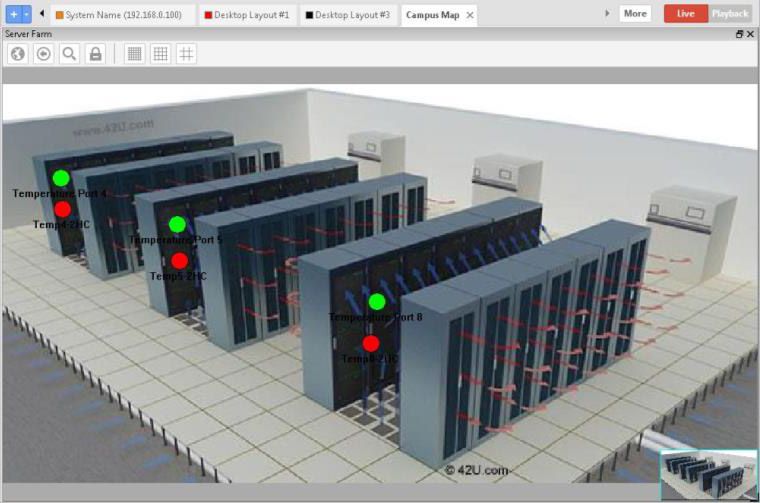Click the blue plus add button
This screenshot has width=760, height=503.
click(14, 15)
